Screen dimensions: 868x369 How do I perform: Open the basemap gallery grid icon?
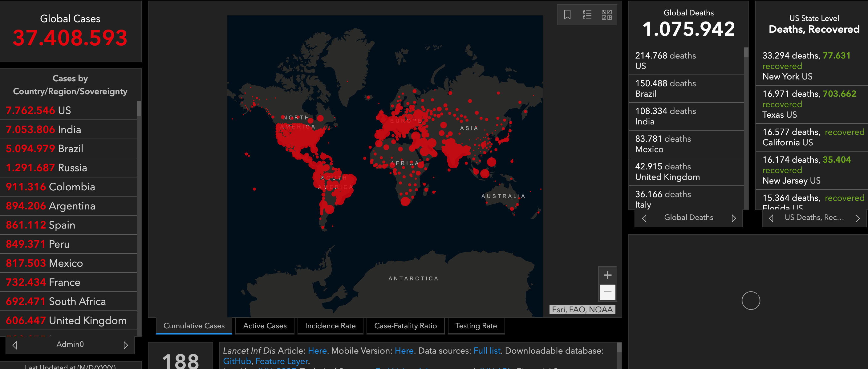coord(606,14)
